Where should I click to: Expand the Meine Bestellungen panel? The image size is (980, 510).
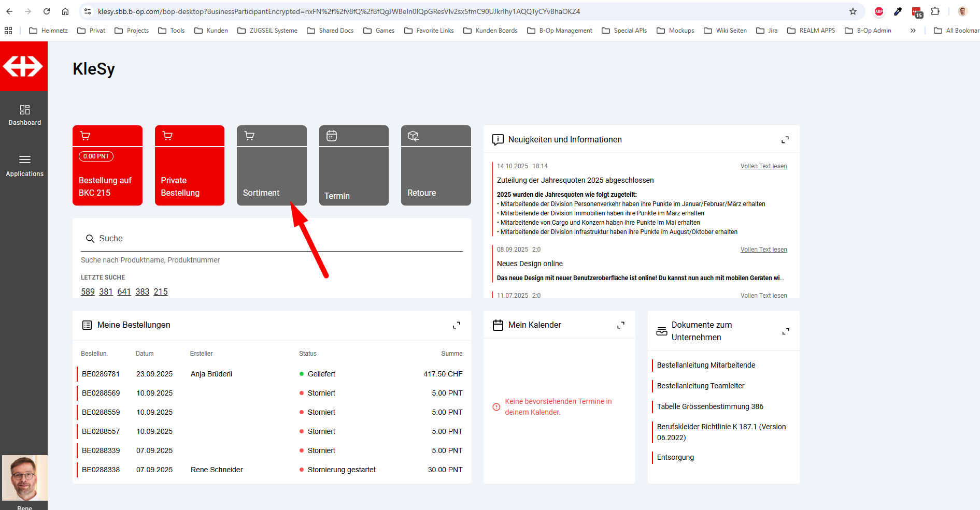(x=456, y=325)
